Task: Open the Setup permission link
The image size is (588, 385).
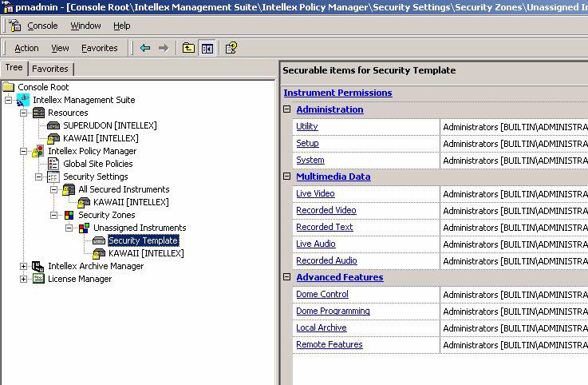Action: [x=307, y=144]
